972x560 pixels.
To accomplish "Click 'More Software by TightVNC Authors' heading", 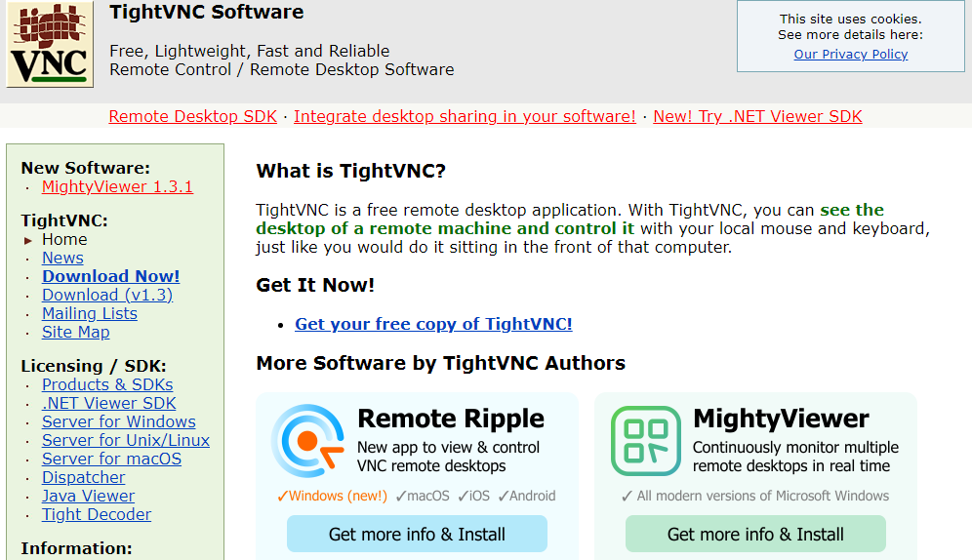I will [441, 363].
